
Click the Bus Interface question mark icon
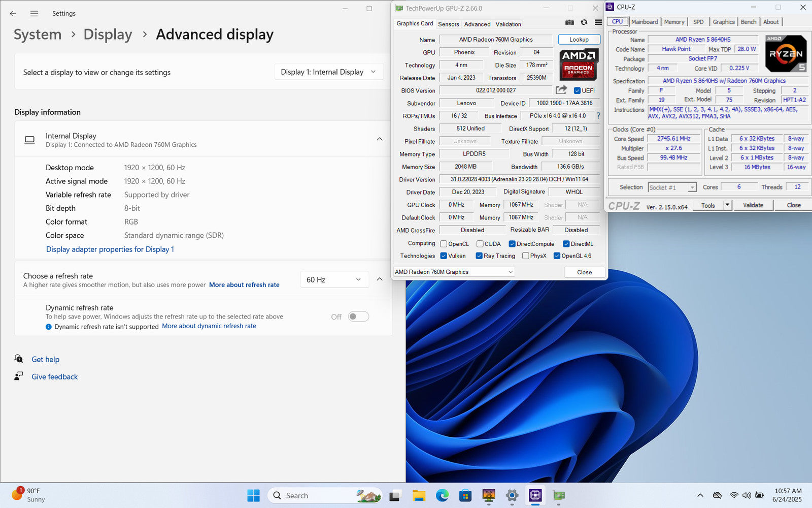tap(598, 116)
